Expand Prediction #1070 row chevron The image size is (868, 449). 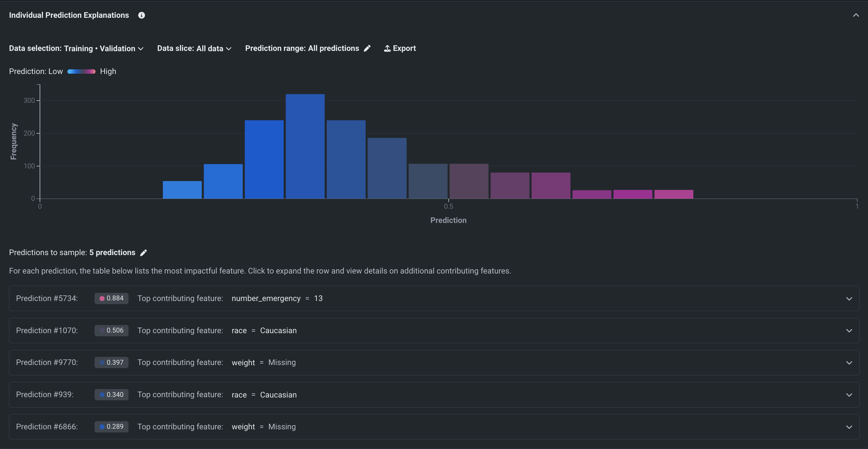click(x=849, y=331)
